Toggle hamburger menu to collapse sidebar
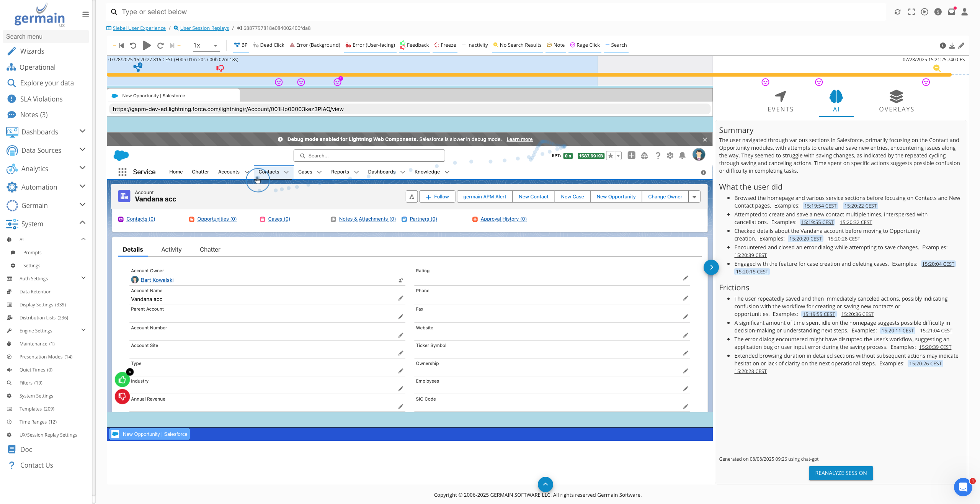980x504 pixels. click(85, 15)
